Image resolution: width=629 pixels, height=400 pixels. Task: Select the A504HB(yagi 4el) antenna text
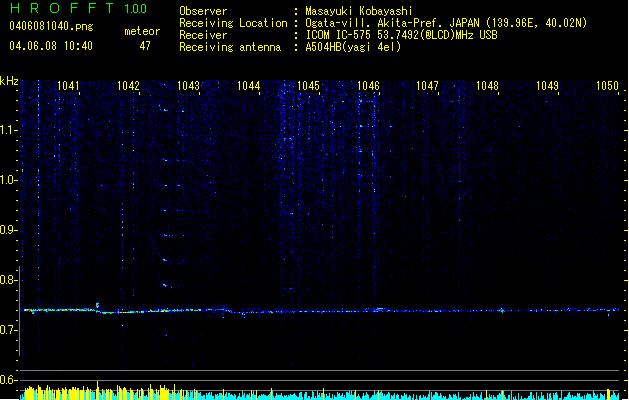coord(353,47)
